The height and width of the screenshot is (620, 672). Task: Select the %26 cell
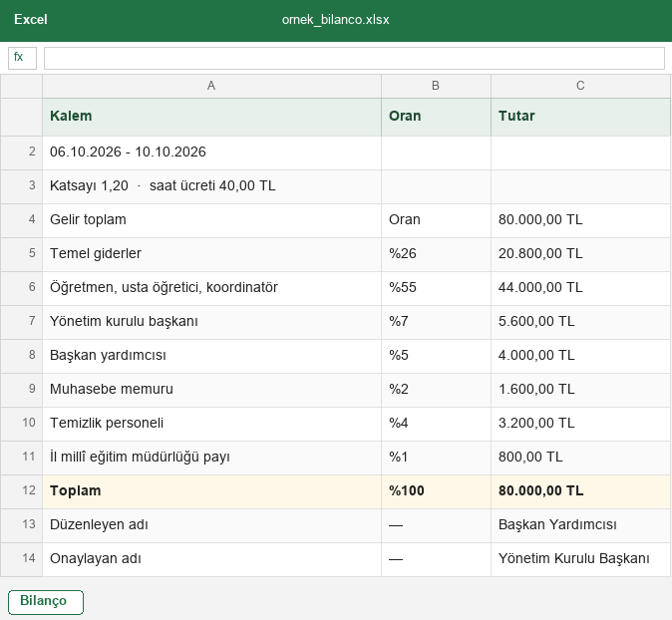[436, 254]
